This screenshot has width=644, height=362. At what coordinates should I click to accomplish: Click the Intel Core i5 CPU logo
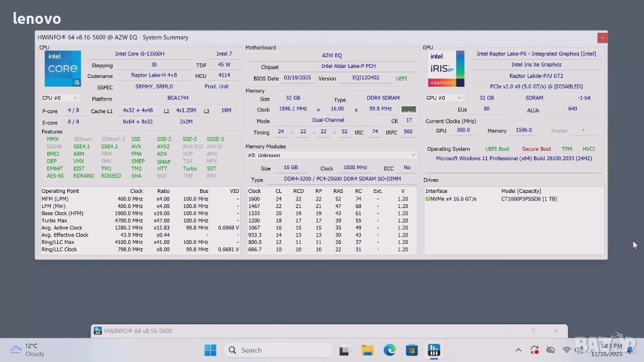62,69
